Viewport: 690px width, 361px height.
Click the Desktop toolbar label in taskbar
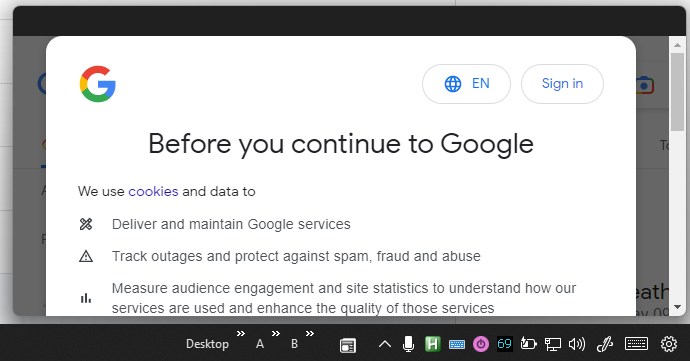207,344
